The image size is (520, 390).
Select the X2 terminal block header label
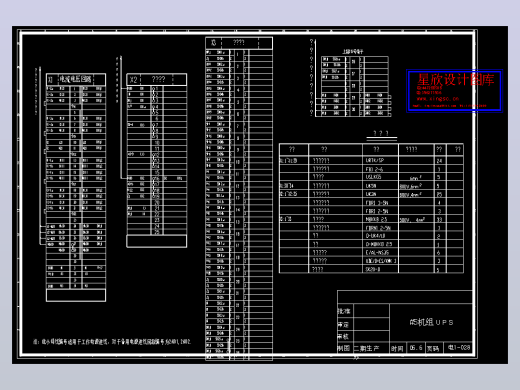coord(134,80)
